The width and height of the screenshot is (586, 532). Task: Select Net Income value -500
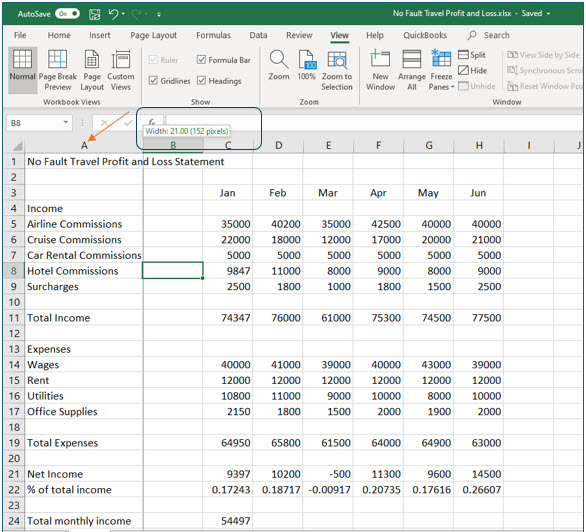tap(328, 474)
